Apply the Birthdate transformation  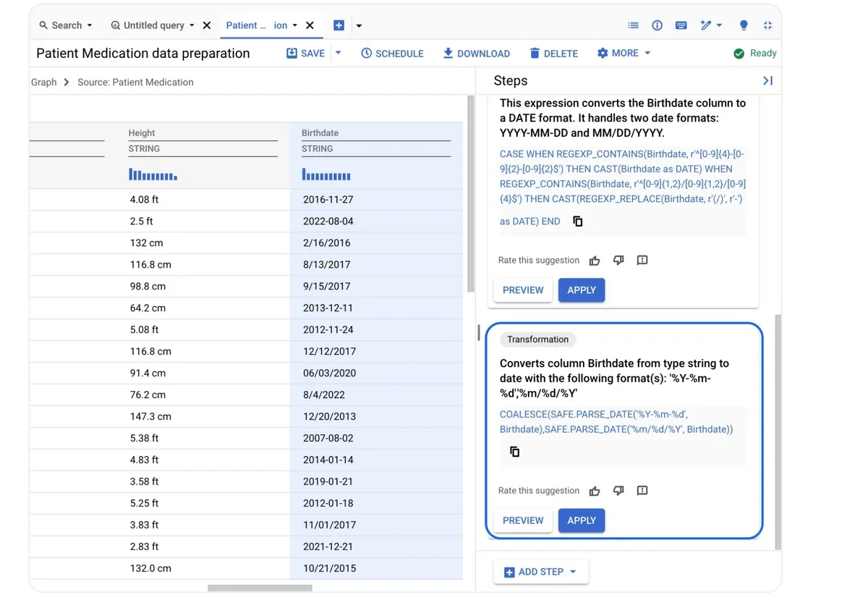coord(582,520)
